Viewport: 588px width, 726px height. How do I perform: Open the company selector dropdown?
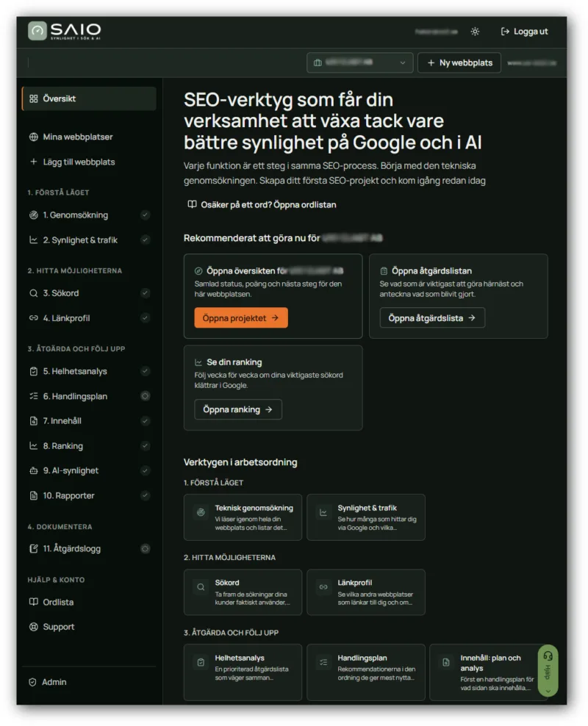[x=359, y=62]
